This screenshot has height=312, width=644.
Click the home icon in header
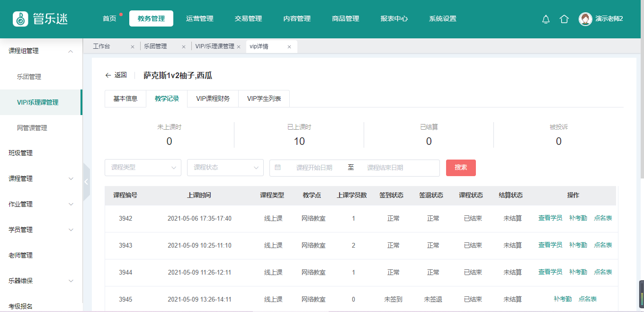click(x=564, y=19)
